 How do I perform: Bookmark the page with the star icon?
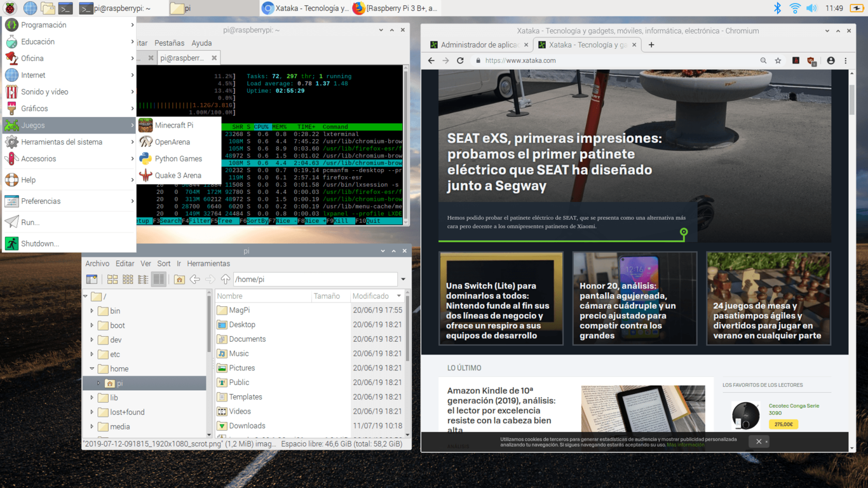click(x=778, y=60)
